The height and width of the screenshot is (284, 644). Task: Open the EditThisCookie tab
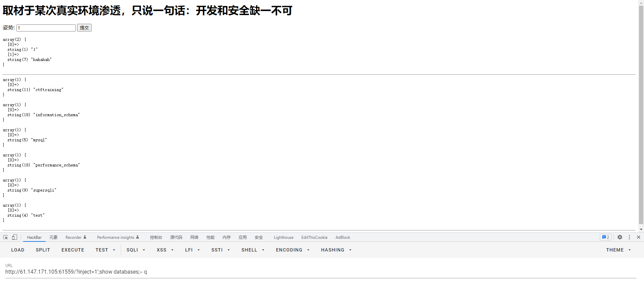[314, 237]
